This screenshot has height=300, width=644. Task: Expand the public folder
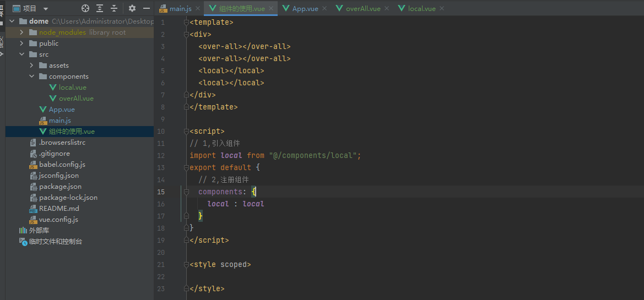[x=22, y=43]
